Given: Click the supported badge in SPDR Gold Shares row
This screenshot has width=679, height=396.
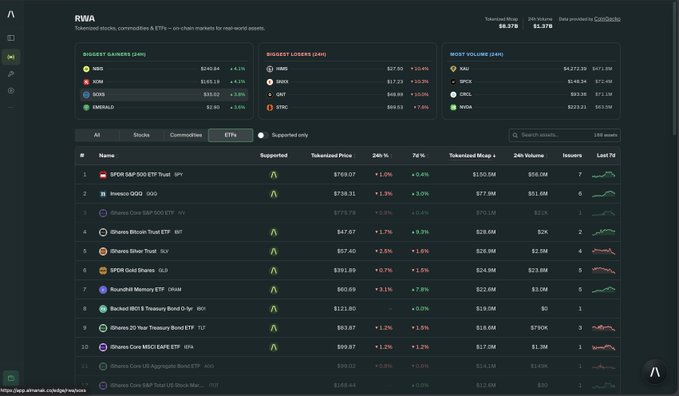Looking at the screenshot, I should tap(274, 270).
